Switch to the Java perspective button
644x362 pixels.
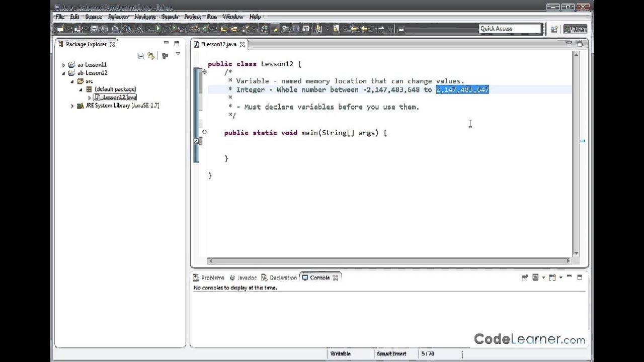point(575,29)
